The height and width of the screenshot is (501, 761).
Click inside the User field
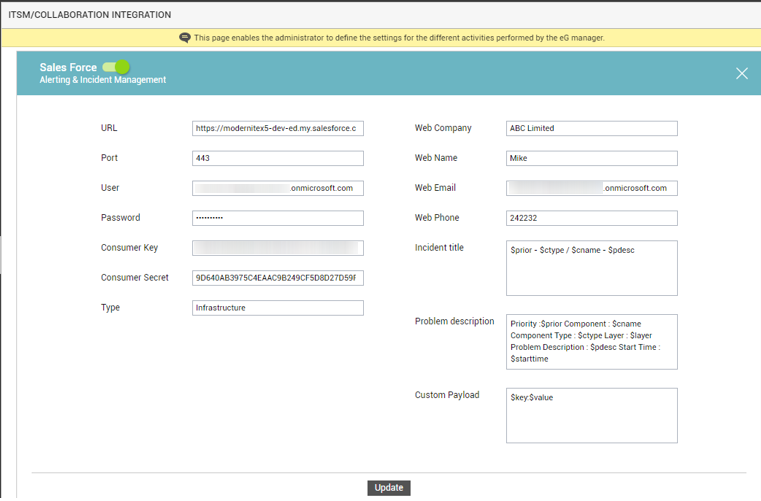point(278,188)
